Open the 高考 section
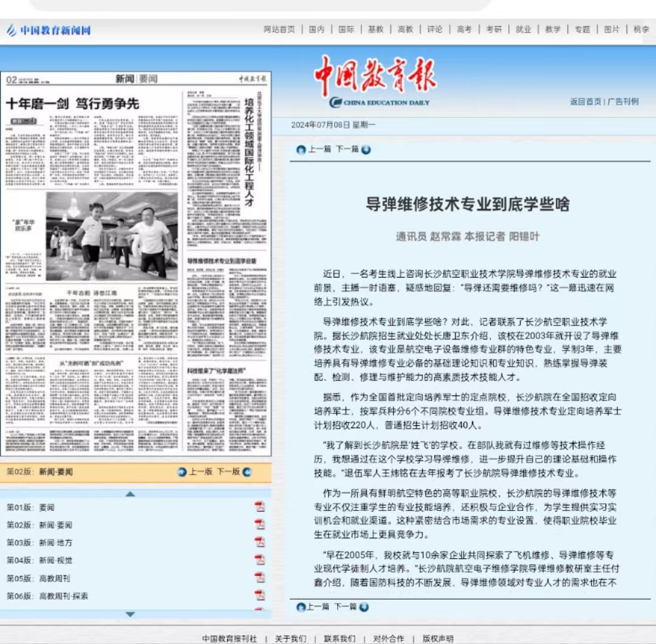656x644 pixels. point(465,29)
